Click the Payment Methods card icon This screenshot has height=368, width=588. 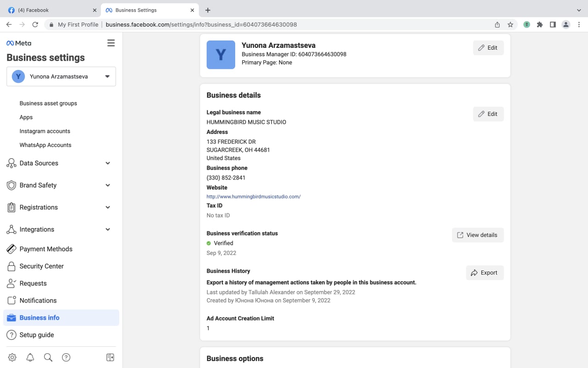coord(11,249)
